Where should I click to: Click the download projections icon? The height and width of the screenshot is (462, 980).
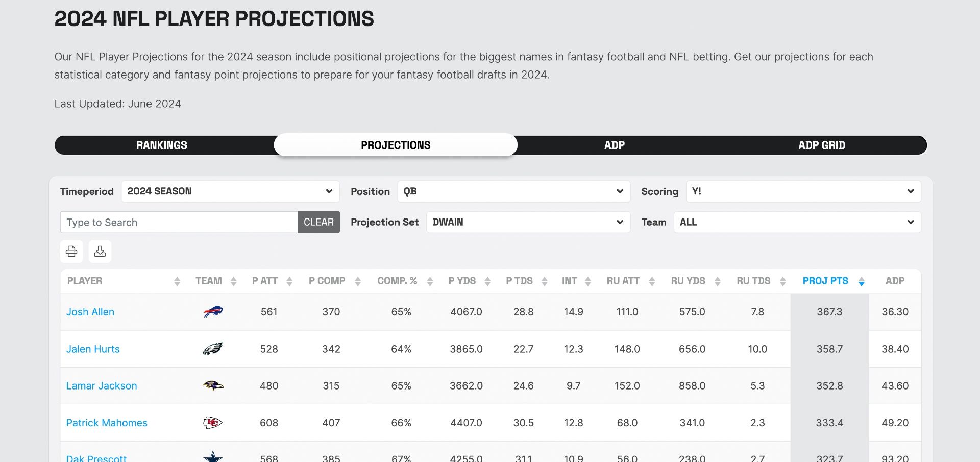coord(100,251)
